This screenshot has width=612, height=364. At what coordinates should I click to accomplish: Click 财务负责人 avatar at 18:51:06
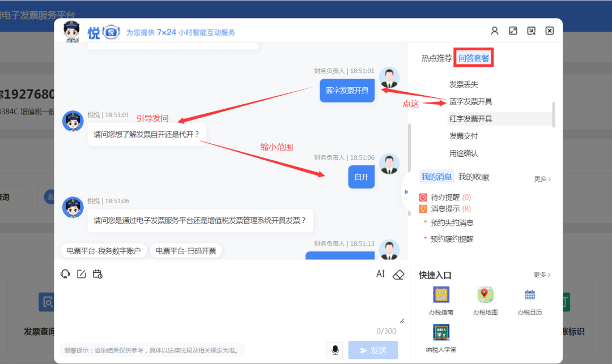pos(389,164)
